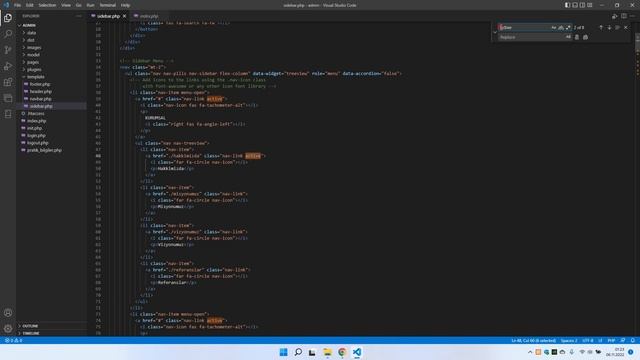
Task: Toggle Use Regular Expression in find box
Action: (x=568, y=27)
